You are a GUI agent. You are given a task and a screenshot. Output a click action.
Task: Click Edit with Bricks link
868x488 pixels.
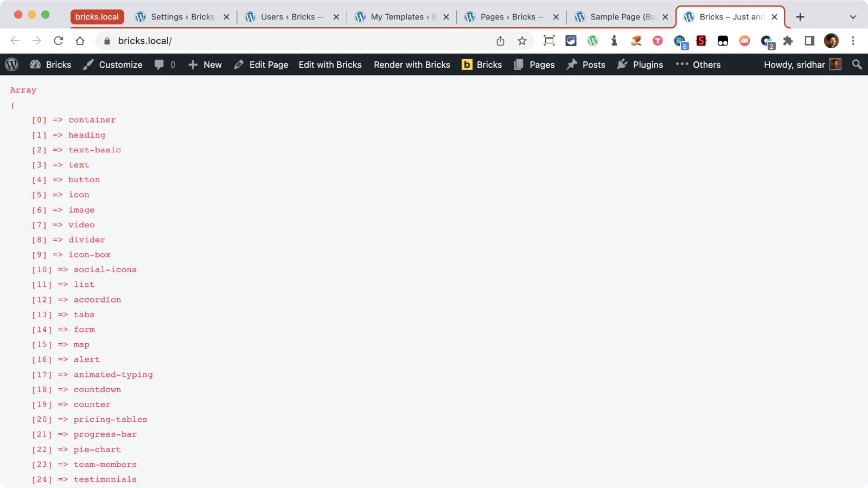click(x=330, y=65)
